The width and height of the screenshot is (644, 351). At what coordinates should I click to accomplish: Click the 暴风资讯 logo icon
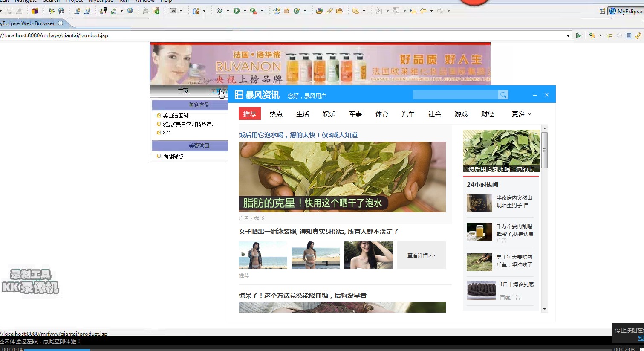tap(239, 95)
